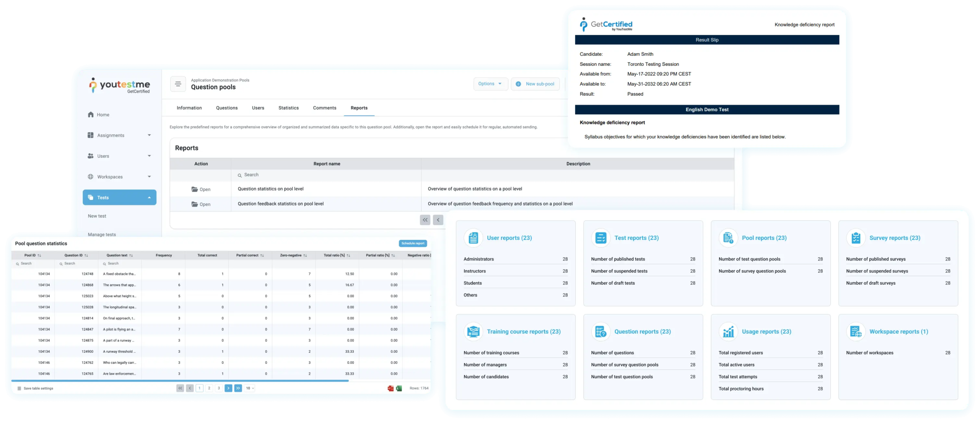Sort by Pool ID column arrows

39,255
